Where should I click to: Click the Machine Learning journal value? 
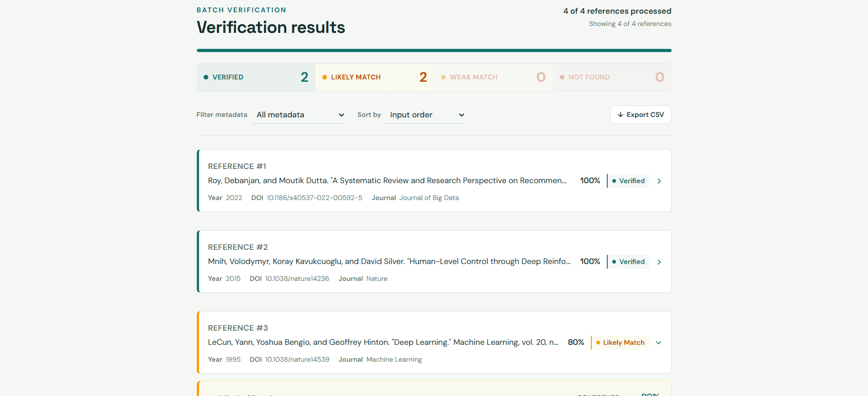(x=394, y=359)
